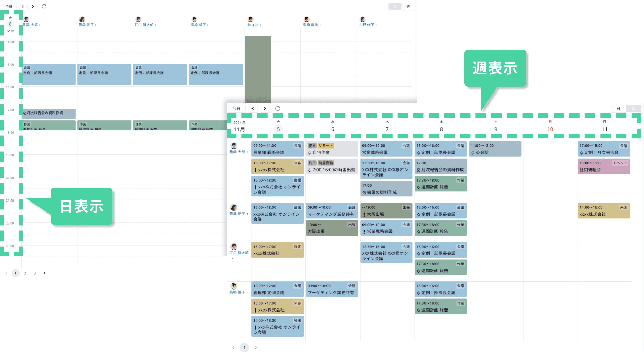Click previous page arrow in day view

click(x=6, y=273)
